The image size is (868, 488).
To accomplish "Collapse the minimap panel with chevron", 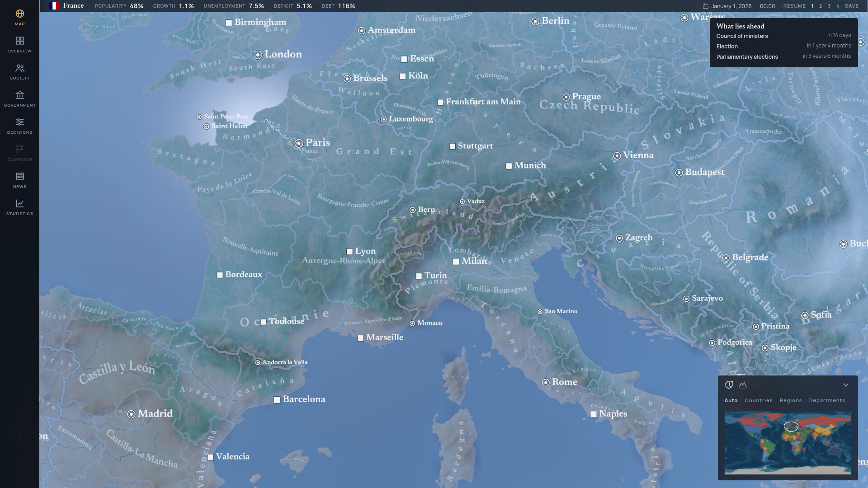I will point(845,385).
